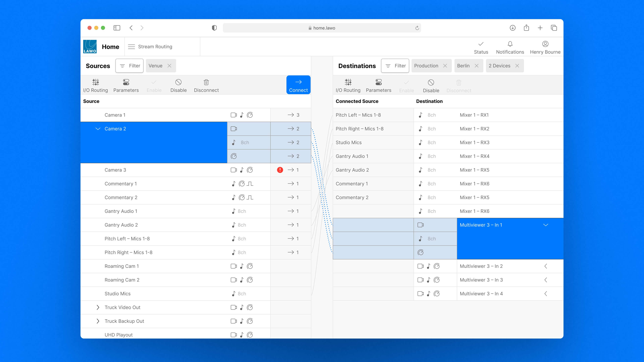Expand the Truck Video Out row
The height and width of the screenshot is (362, 644).
point(98,307)
